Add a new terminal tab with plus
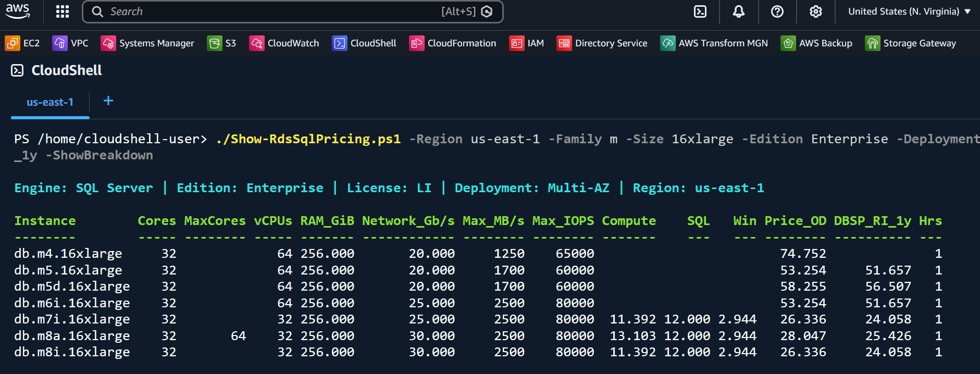The height and width of the screenshot is (374, 980). (108, 101)
